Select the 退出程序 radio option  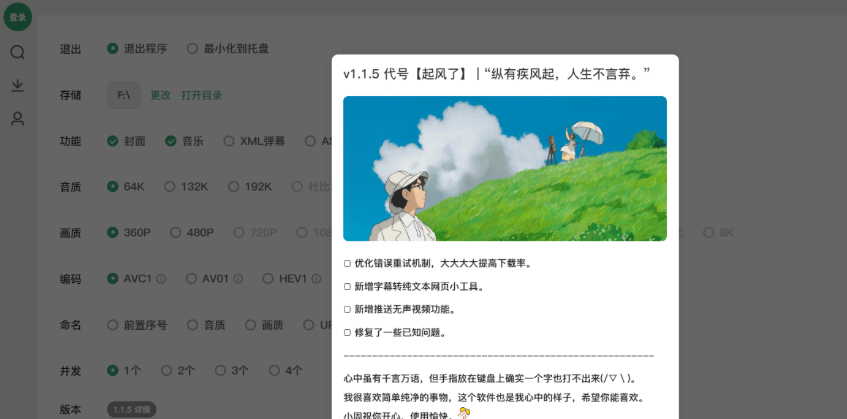click(137, 49)
